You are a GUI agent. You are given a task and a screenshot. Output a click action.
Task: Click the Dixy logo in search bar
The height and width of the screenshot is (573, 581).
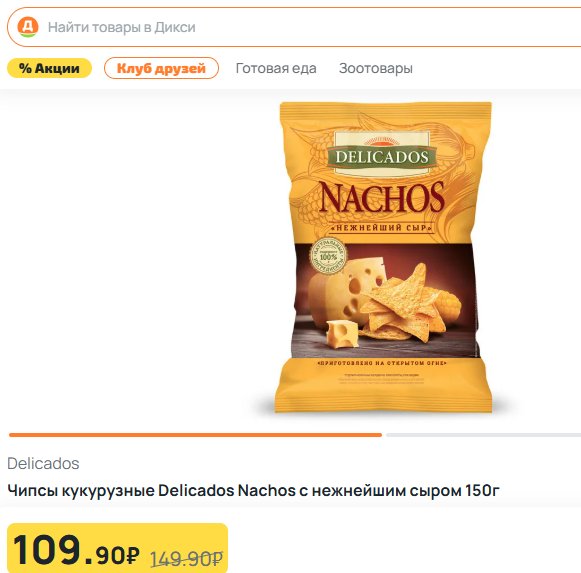click(x=28, y=27)
